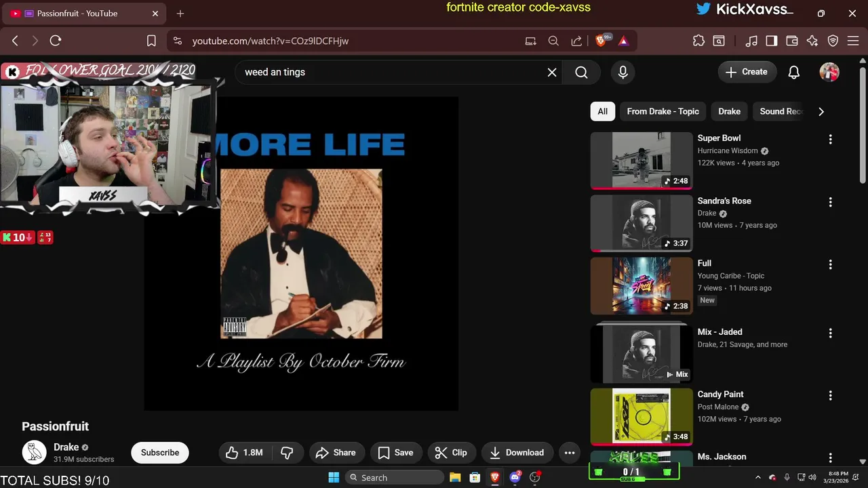Open the Brave playlist music note icon
This screenshot has height=488, width=868.
751,41
